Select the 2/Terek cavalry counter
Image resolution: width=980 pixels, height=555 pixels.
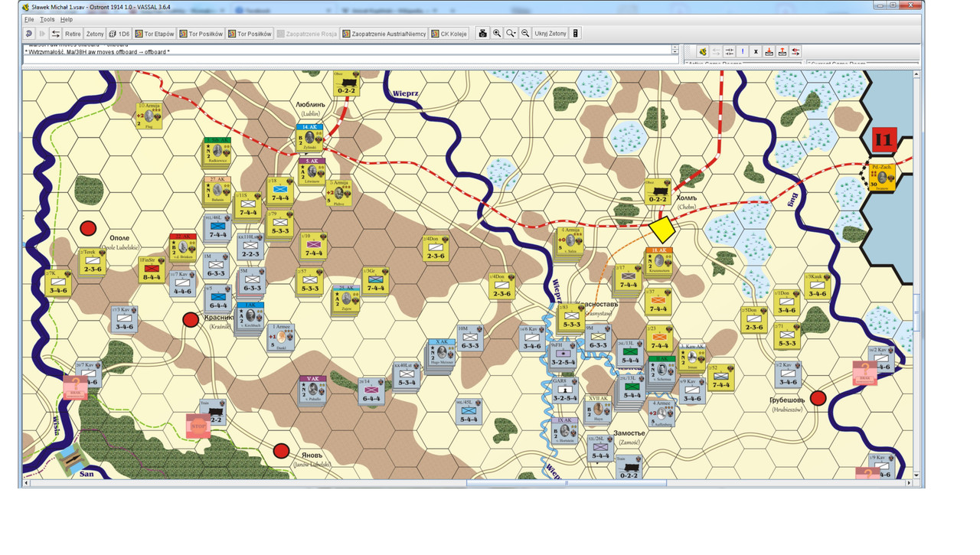[x=93, y=261]
